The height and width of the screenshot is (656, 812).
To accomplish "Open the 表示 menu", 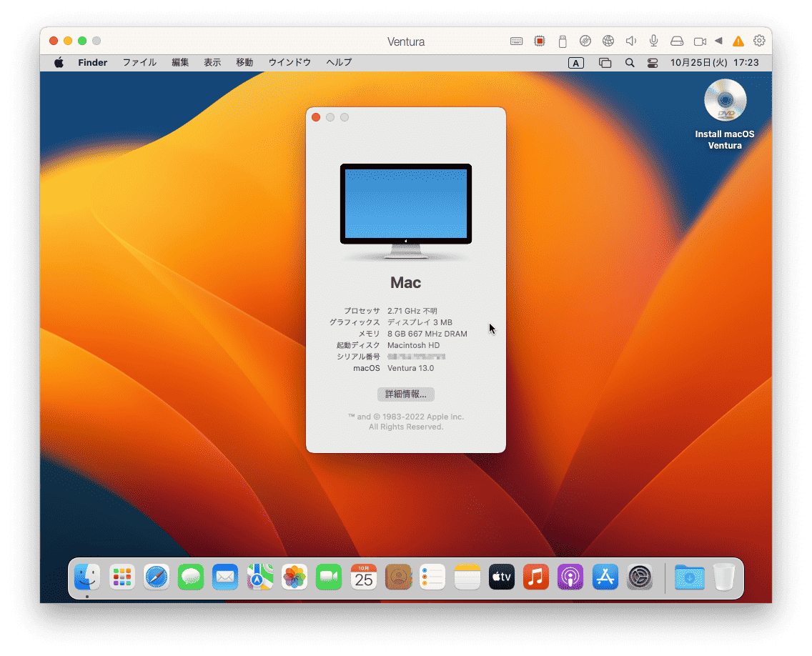I will [212, 63].
